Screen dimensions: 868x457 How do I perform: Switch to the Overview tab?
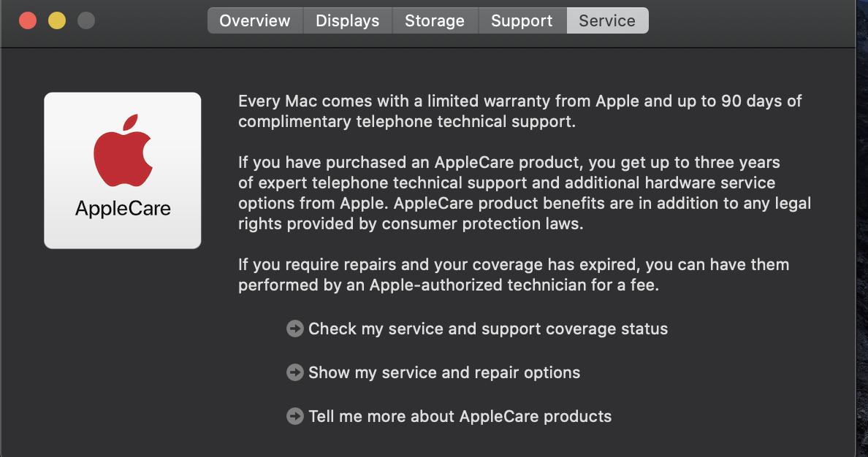[x=254, y=20]
